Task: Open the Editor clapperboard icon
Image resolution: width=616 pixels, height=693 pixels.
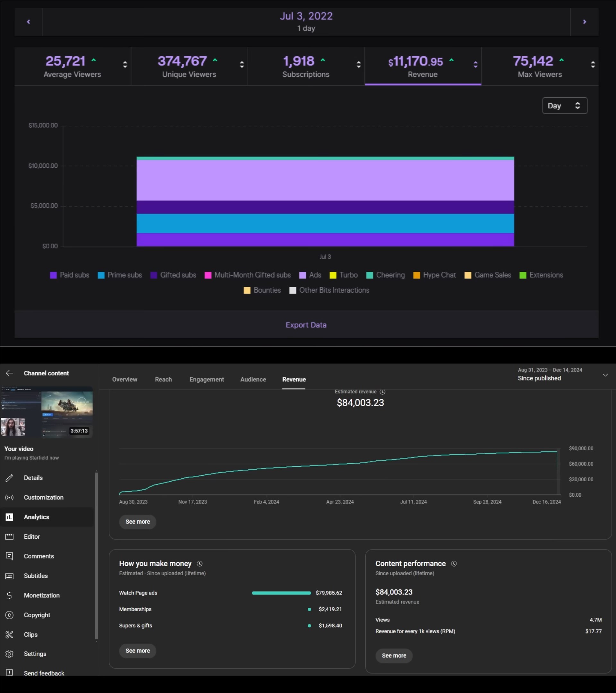Action: 10,536
